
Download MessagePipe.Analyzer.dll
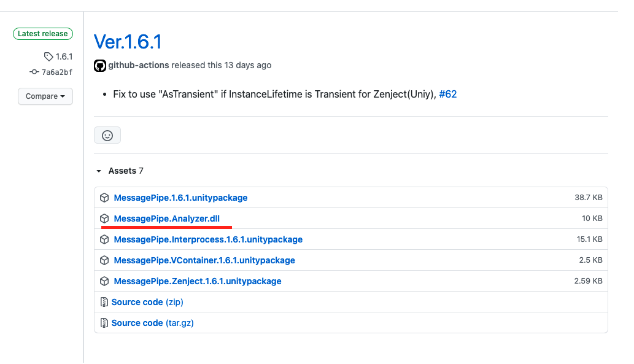166,219
